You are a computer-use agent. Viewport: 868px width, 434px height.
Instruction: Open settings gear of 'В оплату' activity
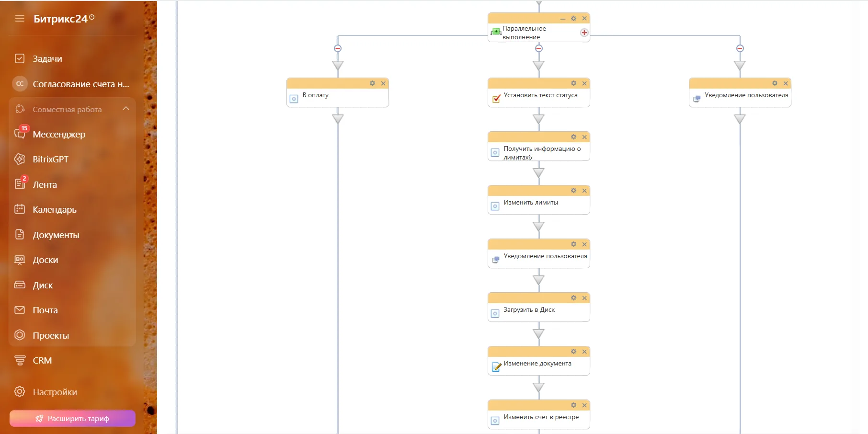(x=372, y=83)
